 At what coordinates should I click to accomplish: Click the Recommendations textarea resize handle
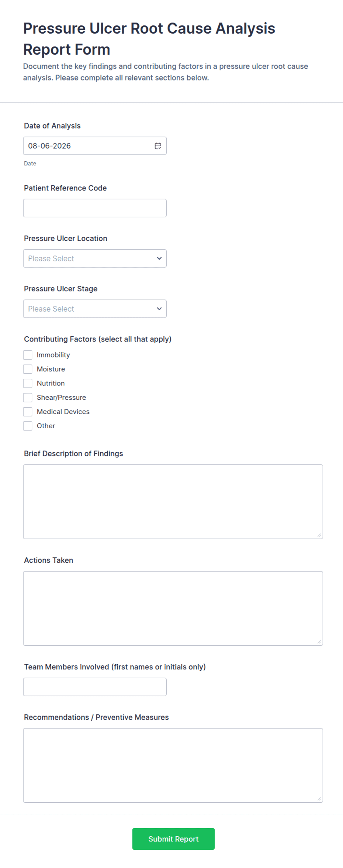[319, 799]
